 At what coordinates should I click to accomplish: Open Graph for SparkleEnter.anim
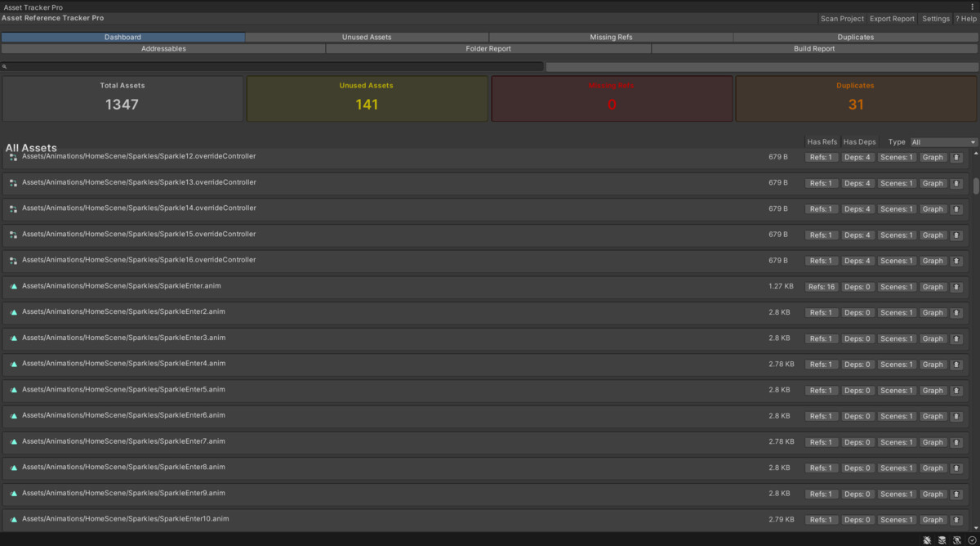(x=933, y=286)
